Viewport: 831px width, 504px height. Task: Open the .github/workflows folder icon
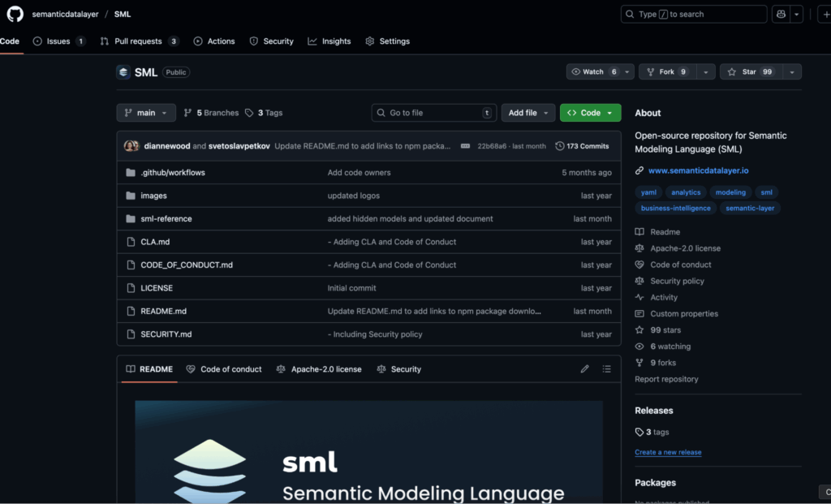[131, 171]
